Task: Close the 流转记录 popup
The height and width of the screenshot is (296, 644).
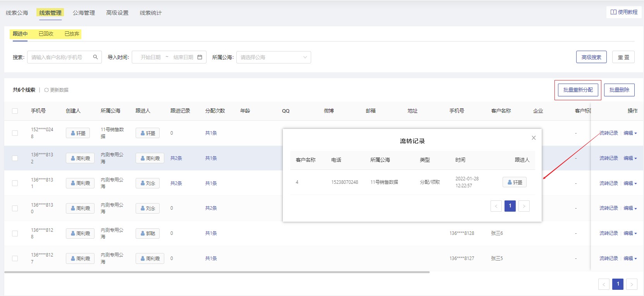Action: (x=534, y=138)
